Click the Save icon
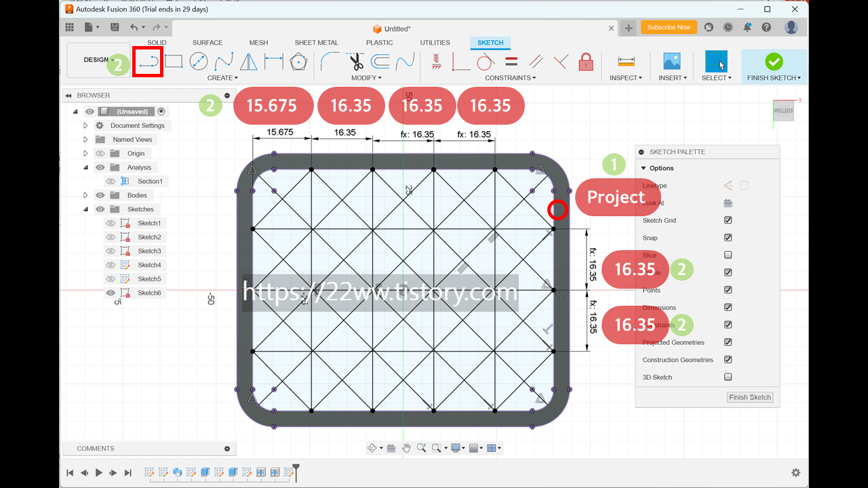The image size is (868, 488). tap(115, 27)
